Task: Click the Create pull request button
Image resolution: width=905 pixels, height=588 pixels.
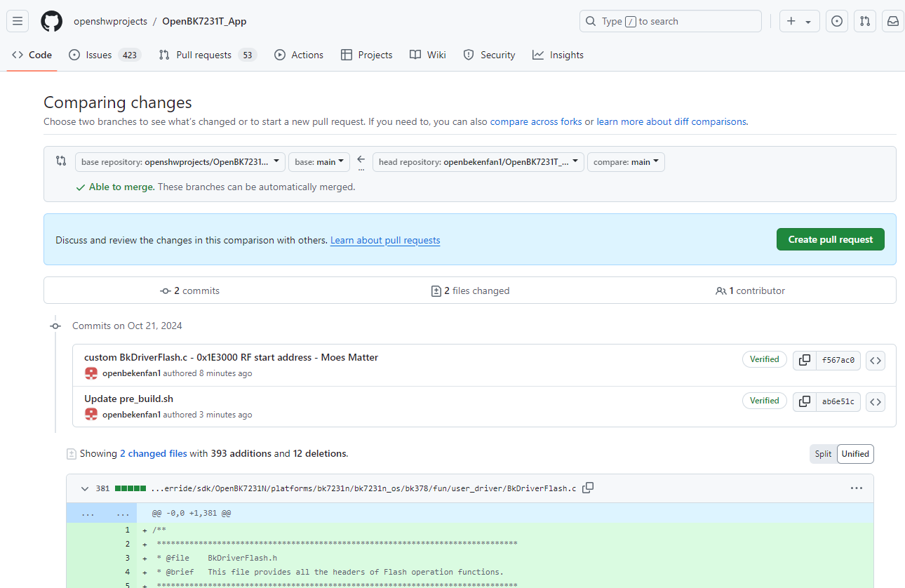Action: coord(831,239)
